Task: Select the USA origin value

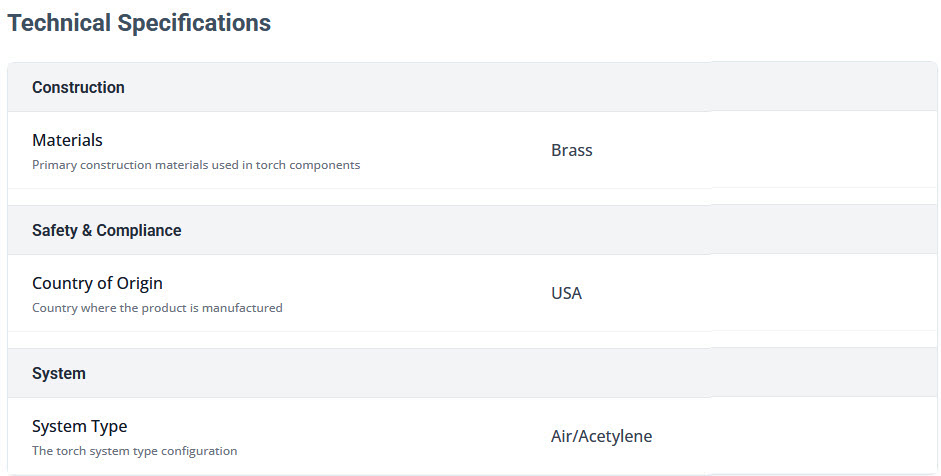Action: (566, 293)
